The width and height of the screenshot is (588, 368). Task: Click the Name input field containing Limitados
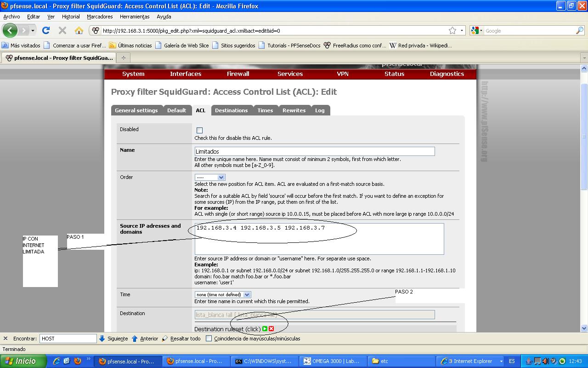click(314, 151)
